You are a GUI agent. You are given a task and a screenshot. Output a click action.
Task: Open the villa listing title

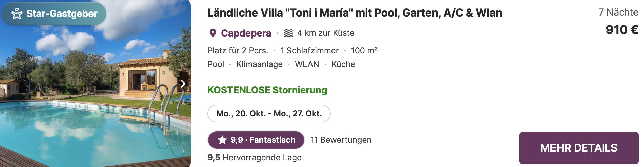click(355, 13)
